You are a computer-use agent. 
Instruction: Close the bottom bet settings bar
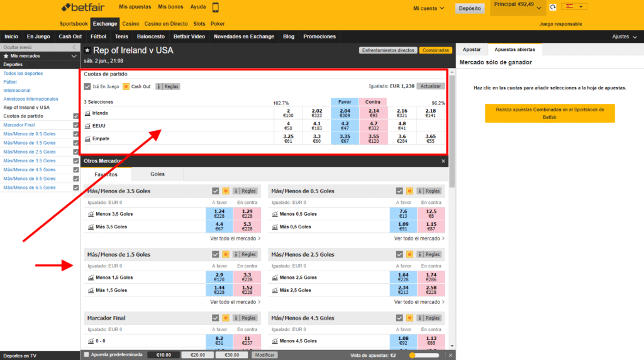[x=450, y=356]
